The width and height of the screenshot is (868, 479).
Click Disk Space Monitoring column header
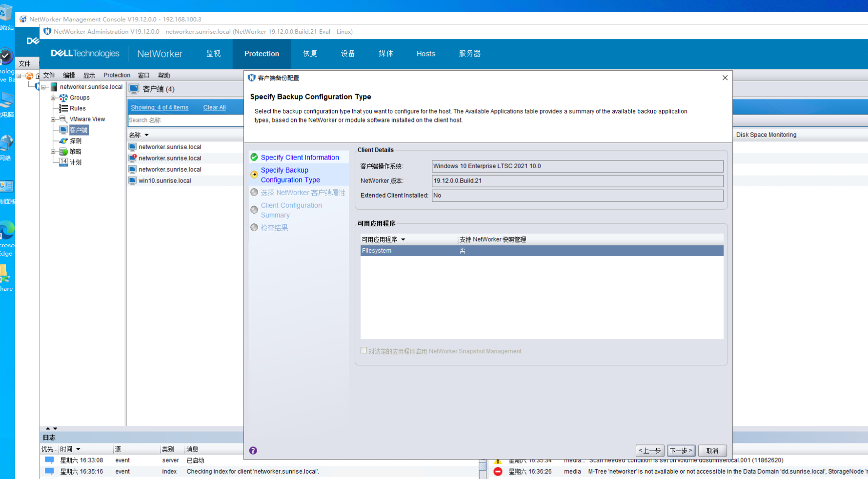(x=766, y=135)
